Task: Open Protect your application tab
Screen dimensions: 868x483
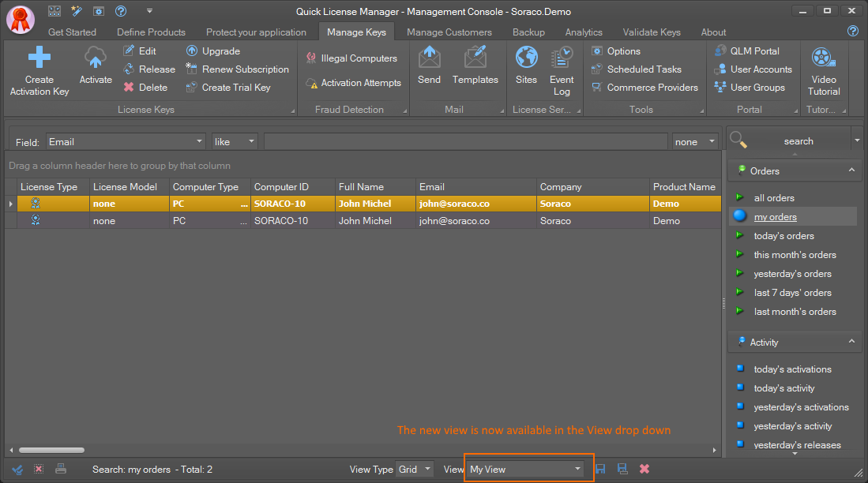Action: [x=257, y=32]
